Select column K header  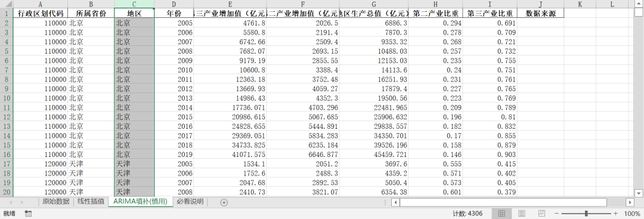580,4
